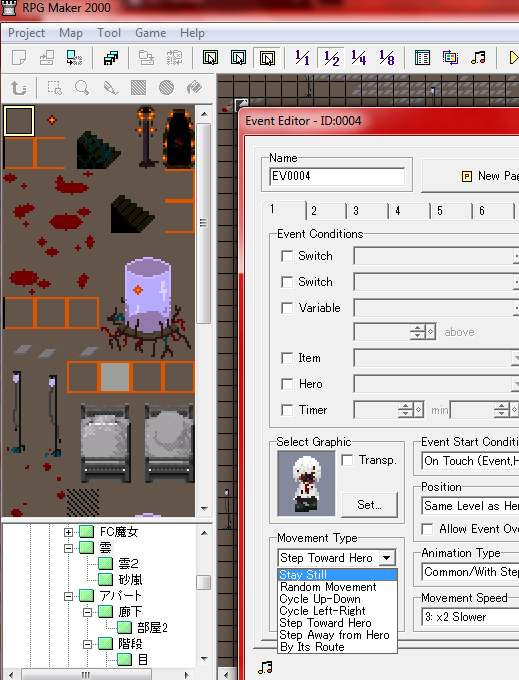
Task: Click the Set... graphic button
Action: [369, 505]
